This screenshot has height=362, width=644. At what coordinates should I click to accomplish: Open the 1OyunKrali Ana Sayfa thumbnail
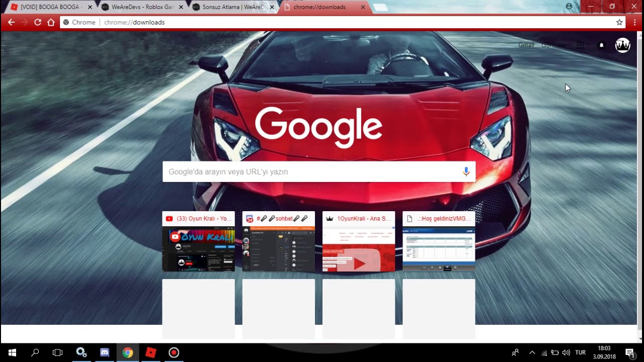[x=359, y=241]
